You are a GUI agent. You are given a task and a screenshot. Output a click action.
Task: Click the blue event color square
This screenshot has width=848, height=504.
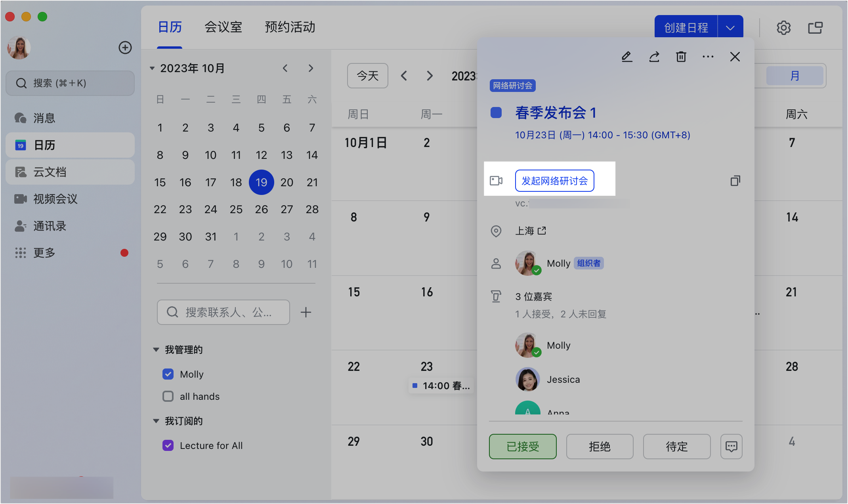496,113
